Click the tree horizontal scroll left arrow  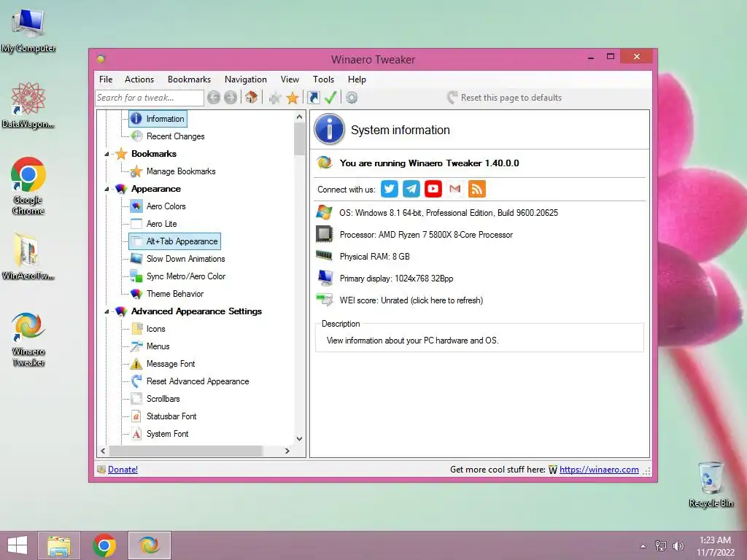pos(104,451)
